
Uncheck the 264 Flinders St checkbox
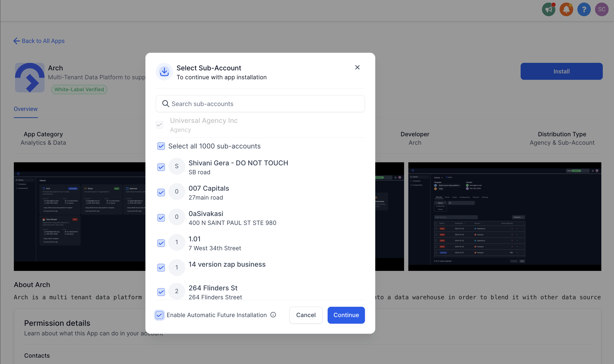click(161, 292)
